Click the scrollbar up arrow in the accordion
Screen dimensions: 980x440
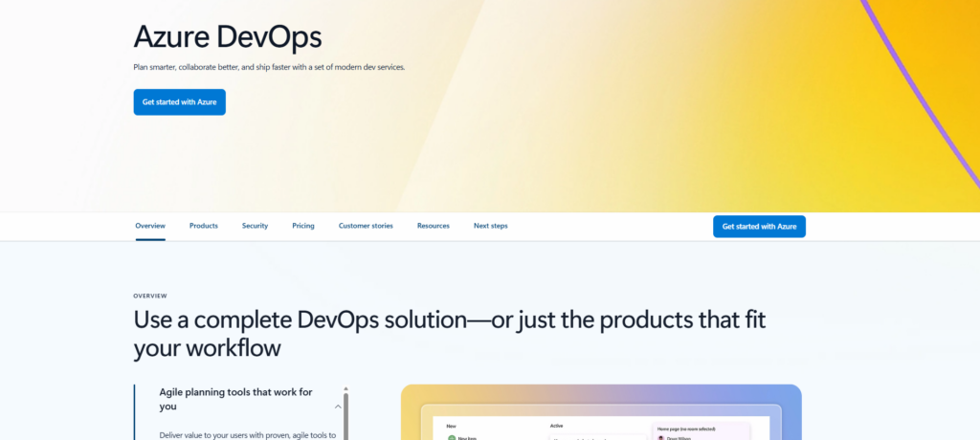pos(345,389)
